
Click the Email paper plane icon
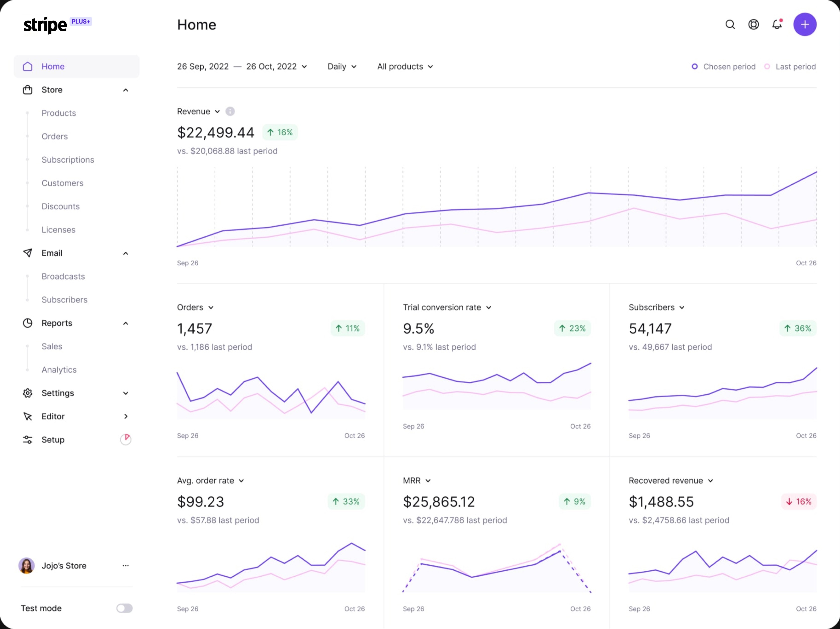(28, 253)
